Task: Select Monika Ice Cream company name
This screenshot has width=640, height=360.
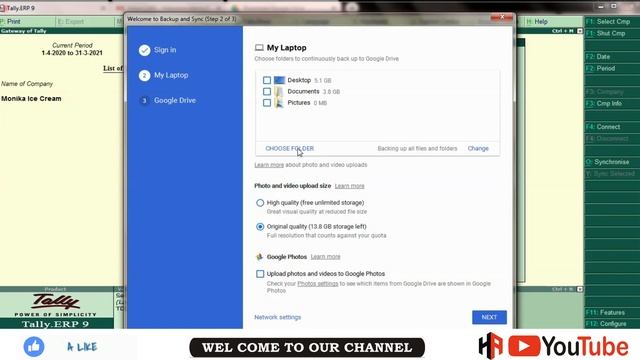Action: tap(31, 99)
